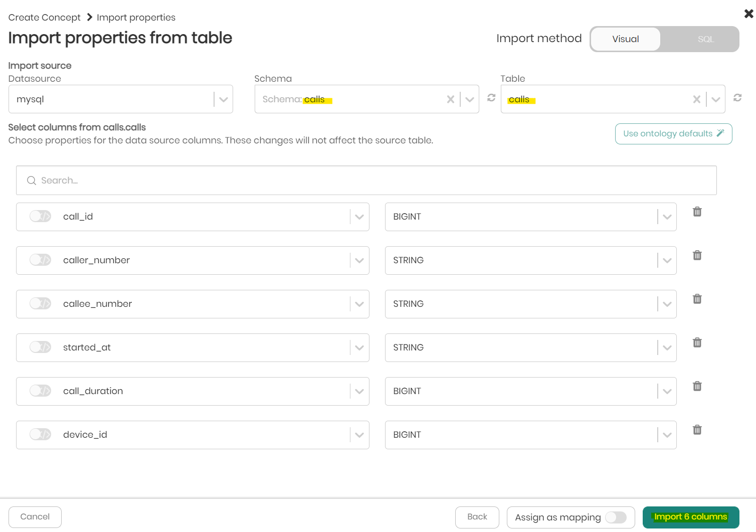Refresh the Schema list

point(491,98)
